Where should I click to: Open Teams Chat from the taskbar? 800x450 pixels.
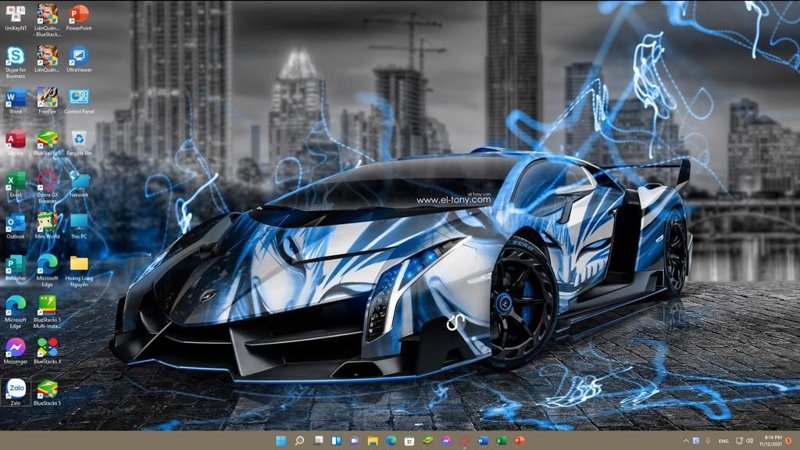pyautogui.click(x=354, y=441)
